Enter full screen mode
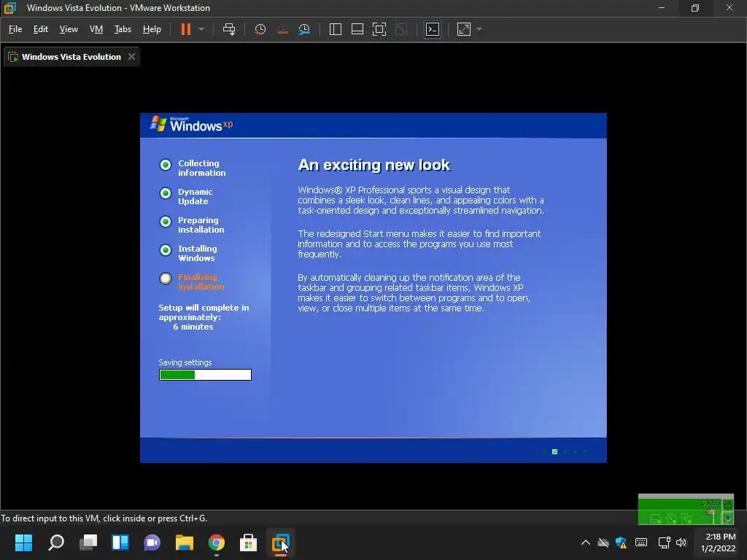This screenshot has height=560, width=747. click(x=379, y=29)
